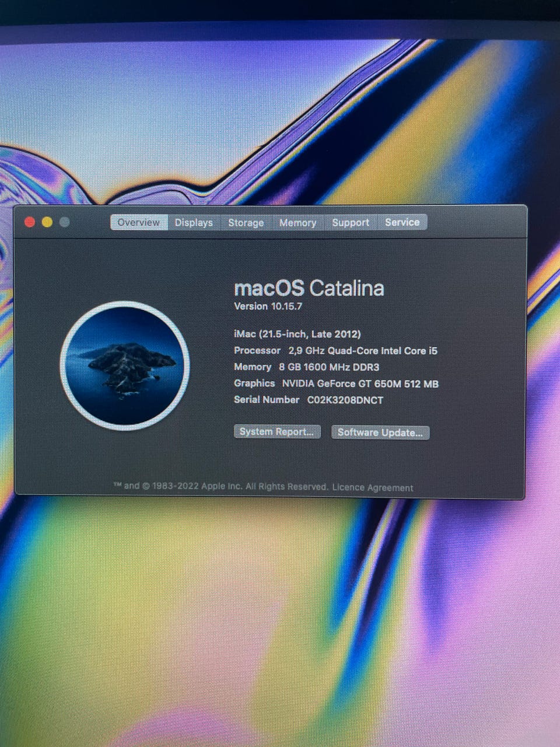The height and width of the screenshot is (747, 560).
Task: Open the Service tab
Action: 402,222
